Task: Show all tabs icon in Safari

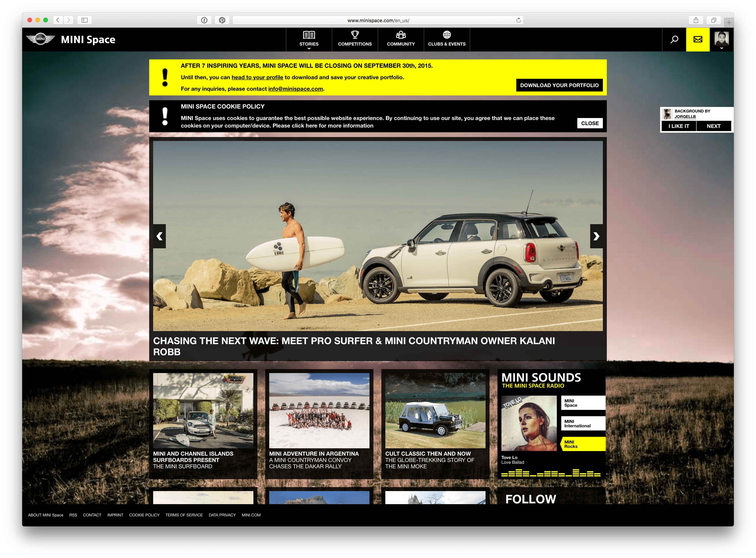Action: pos(713,20)
